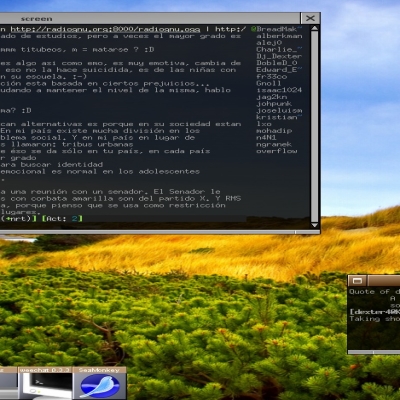The image size is (400, 400).
Task: Click the scrollbar down arrow in screen window
Action: (x=314, y=225)
